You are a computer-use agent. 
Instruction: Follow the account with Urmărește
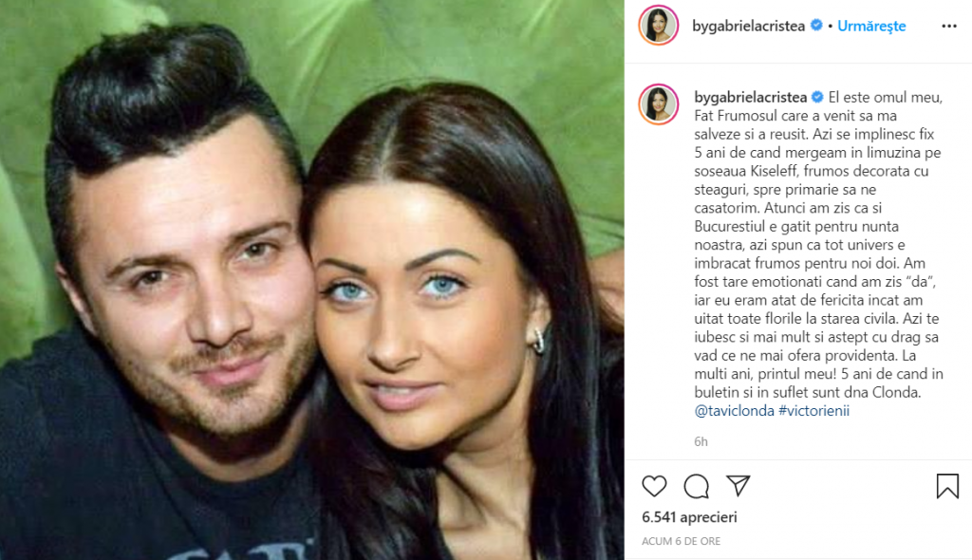[x=871, y=26]
